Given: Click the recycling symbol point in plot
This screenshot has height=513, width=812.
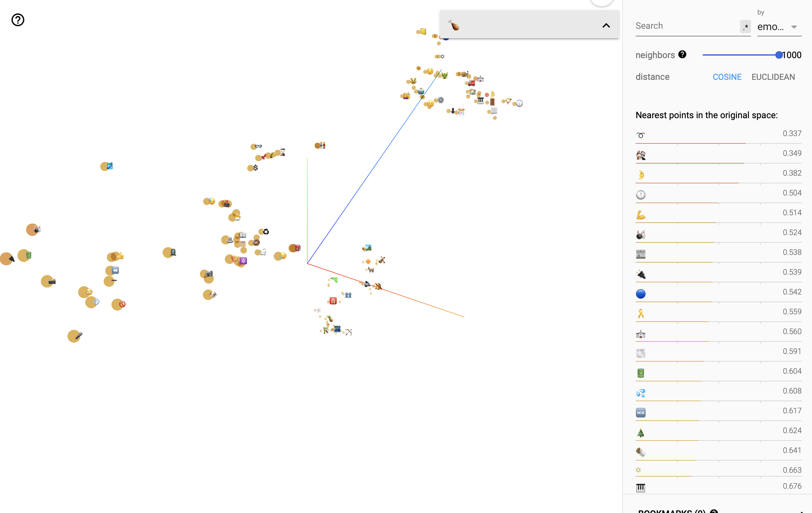Looking at the screenshot, I should [x=266, y=232].
